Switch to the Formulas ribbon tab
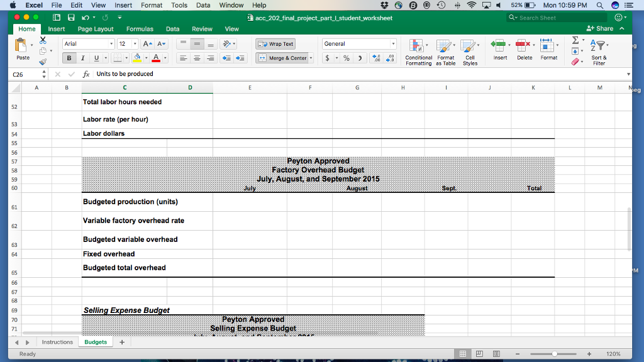This screenshot has width=644, height=362. 140,28
